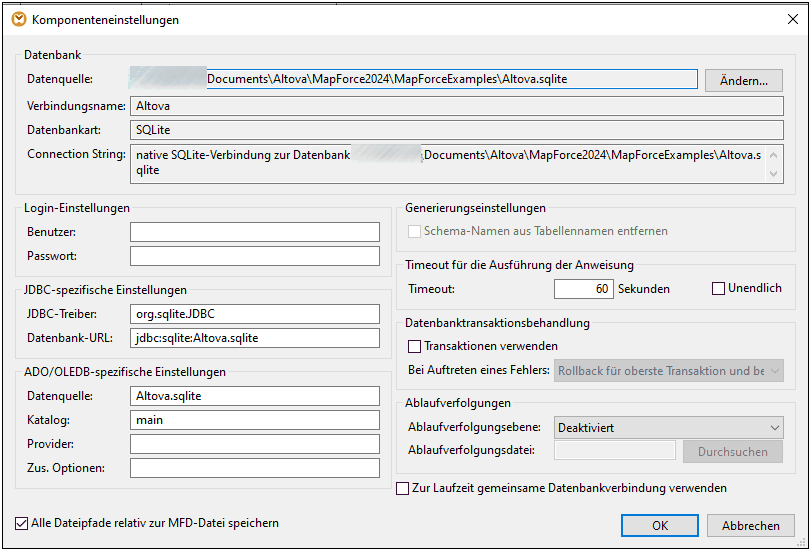Screen dimensions: 811x551
Task: Uncheck Alle Dateipfade relativ zur MFD-Datei speichern
Action: click(22, 523)
